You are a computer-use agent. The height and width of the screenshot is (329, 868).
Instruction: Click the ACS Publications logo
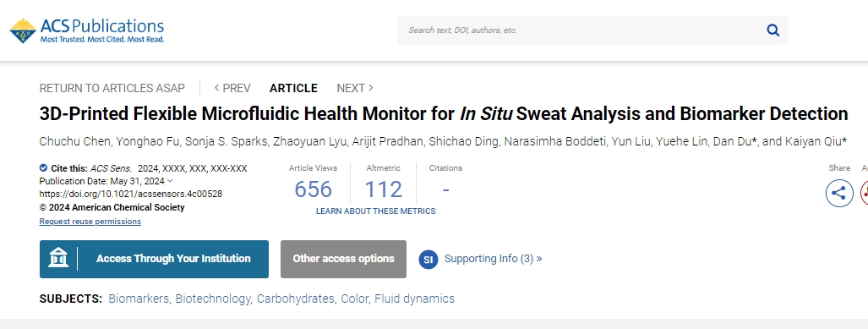click(x=87, y=30)
